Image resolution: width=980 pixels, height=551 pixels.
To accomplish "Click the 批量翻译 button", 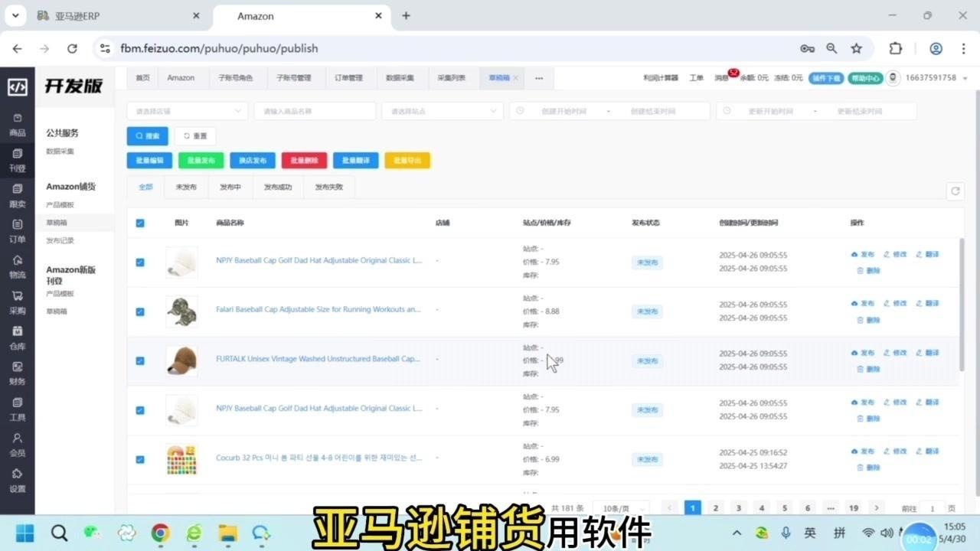I will click(356, 161).
